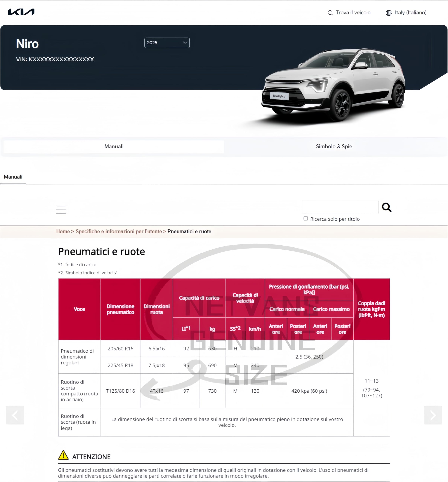Click the Dimensione pneumatico column header
448x482 pixels.
click(120, 309)
